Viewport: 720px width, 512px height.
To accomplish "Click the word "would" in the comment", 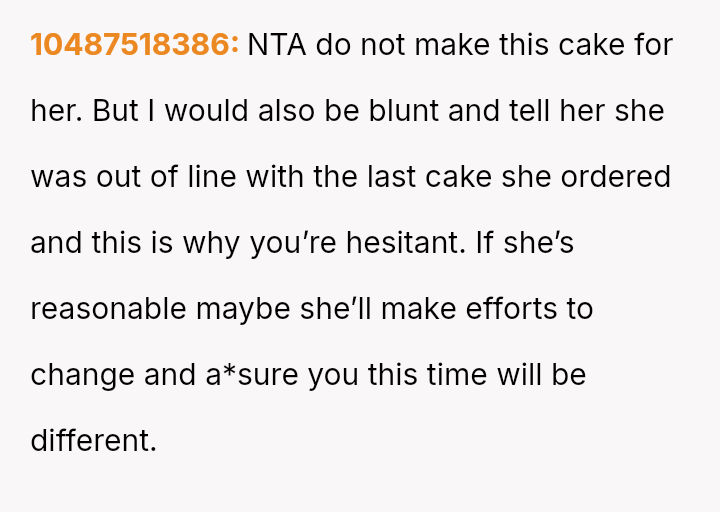I will pyautogui.click(x=203, y=111).
